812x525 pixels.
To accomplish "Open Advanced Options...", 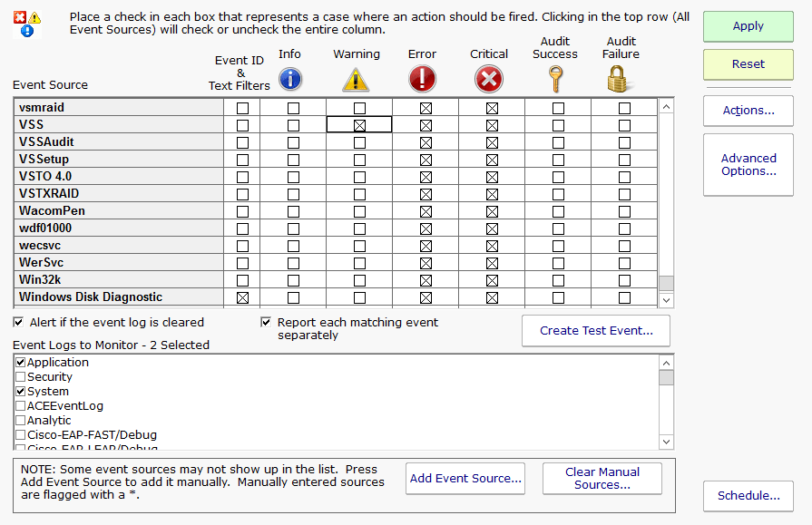I will [x=748, y=165].
